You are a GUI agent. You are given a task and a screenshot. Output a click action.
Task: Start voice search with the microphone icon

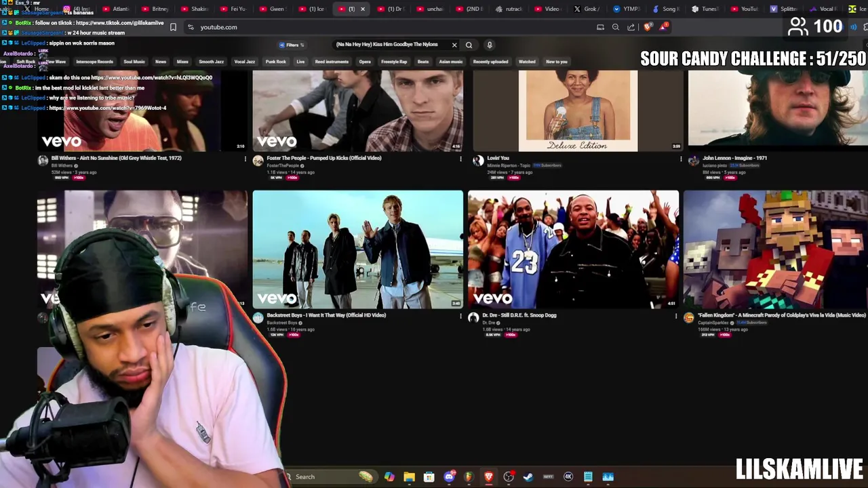point(490,45)
